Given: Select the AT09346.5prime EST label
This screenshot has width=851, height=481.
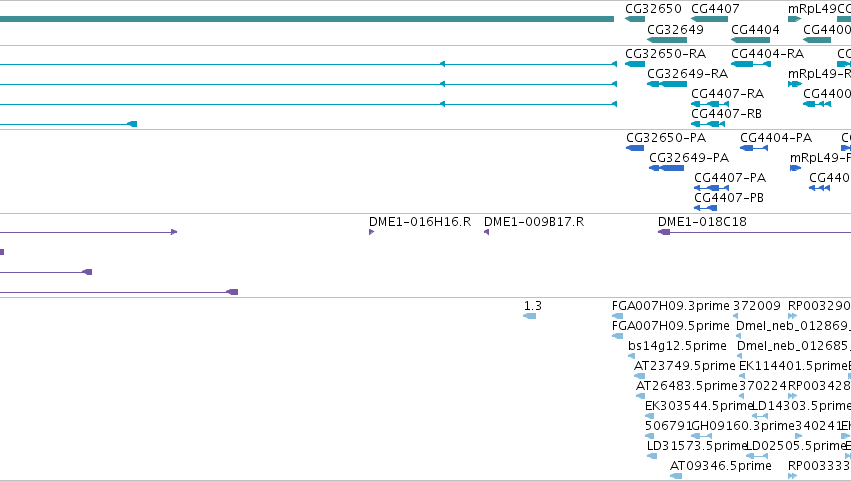Looking at the screenshot, I should coord(721,467).
